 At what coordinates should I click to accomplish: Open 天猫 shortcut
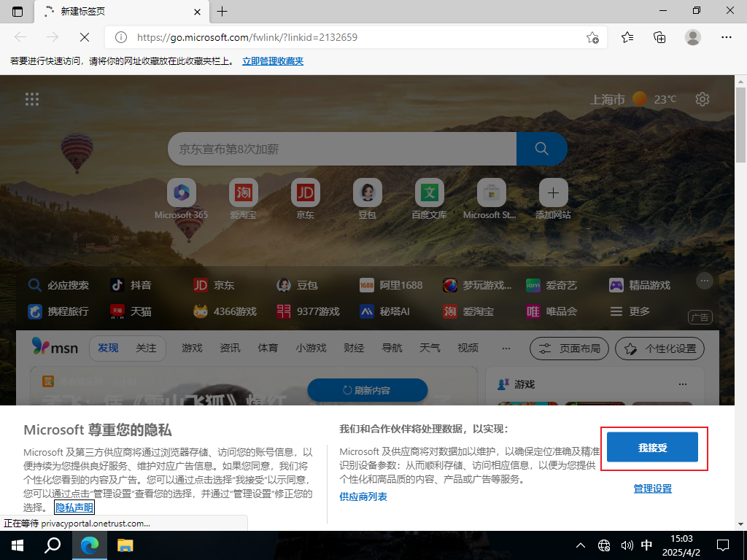coord(131,311)
